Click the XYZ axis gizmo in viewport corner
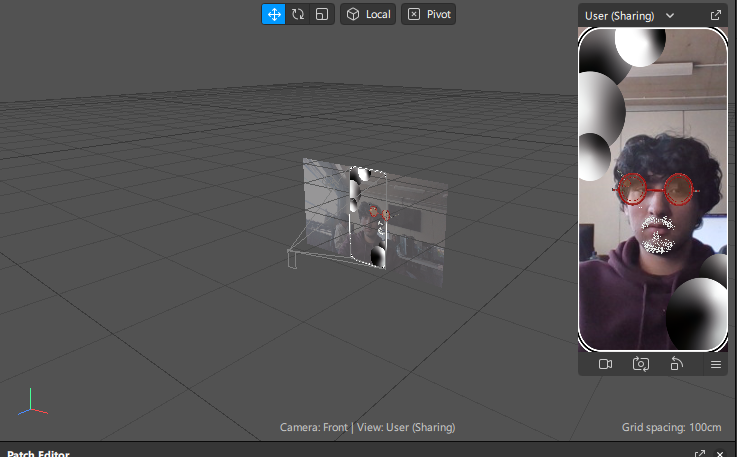This screenshot has height=457, width=737. pyautogui.click(x=32, y=402)
